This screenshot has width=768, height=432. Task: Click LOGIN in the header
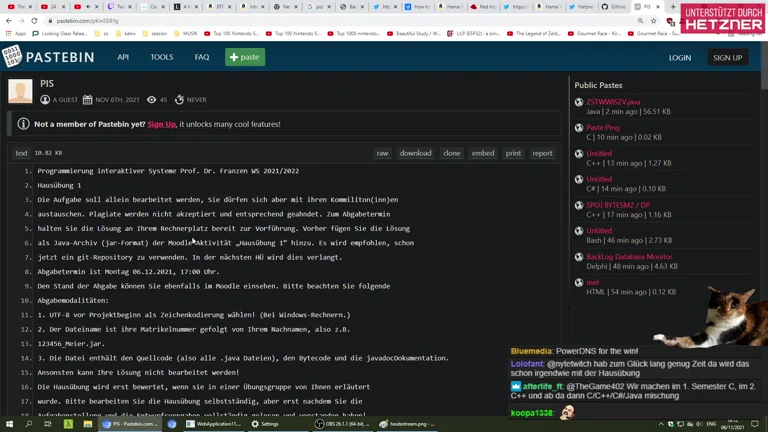coord(680,57)
